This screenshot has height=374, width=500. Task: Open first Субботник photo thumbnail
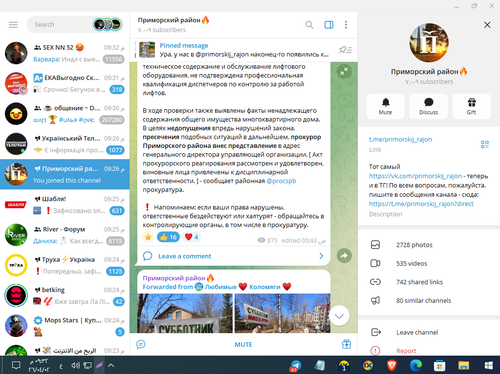pyautogui.click(x=185, y=313)
